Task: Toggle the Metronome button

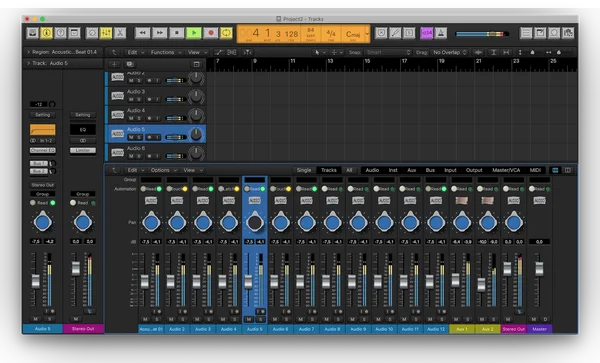Action: (440, 33)
